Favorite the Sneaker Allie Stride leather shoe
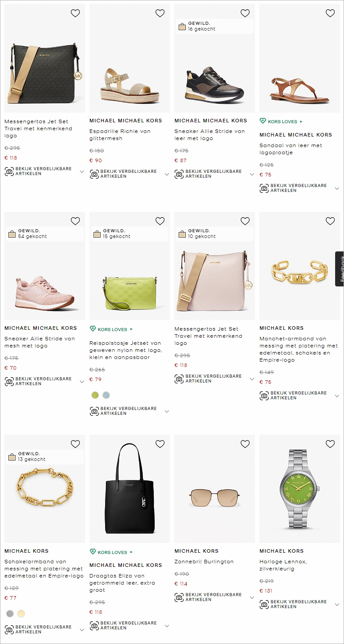This screenshot has width=344, height=644. click(x=245, y=13)
